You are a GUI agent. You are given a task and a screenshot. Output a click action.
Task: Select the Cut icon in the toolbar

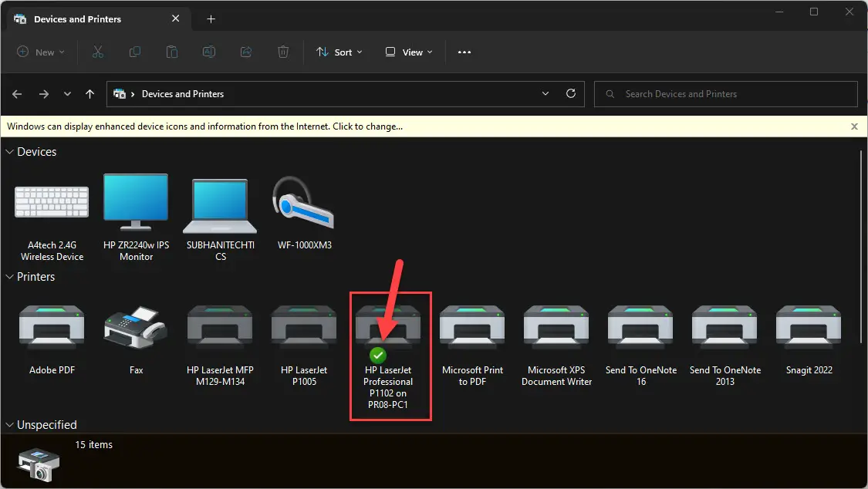[x=97, y=52]
